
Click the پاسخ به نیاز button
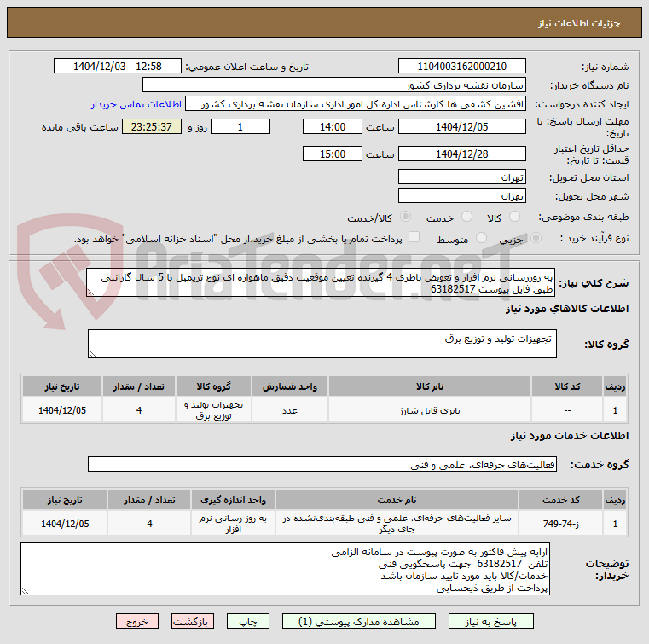(491, 621)
